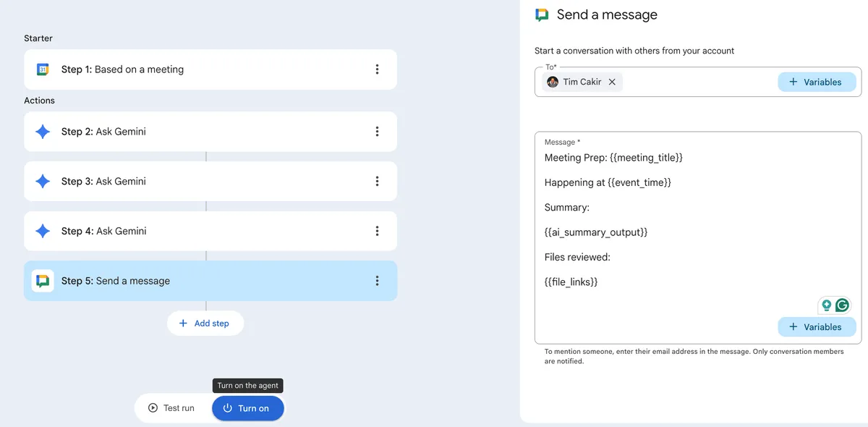Open the three-dot menu for Step 1

pyautogui.click(x=377, y=69)
